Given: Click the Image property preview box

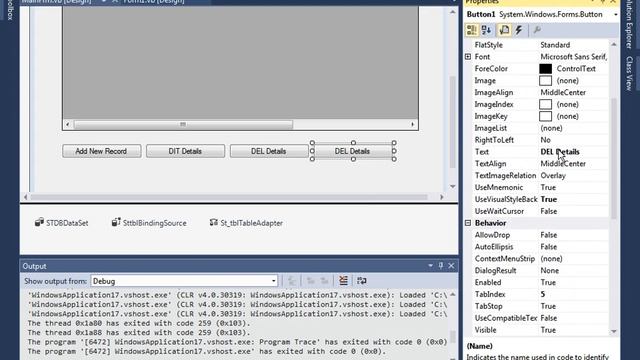Looking at the screenshot, I should 545,80.
